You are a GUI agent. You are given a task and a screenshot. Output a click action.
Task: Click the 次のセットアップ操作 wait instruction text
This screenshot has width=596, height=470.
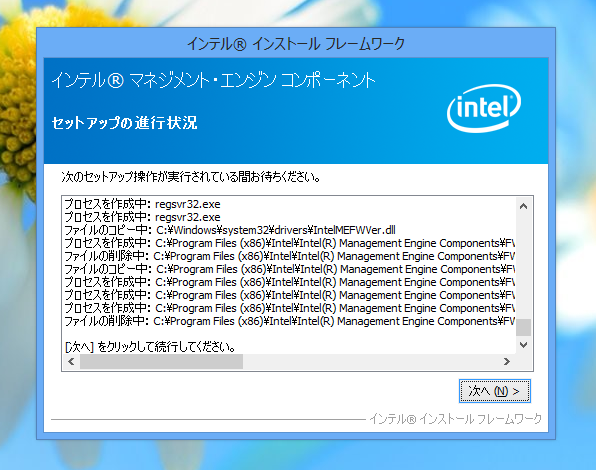click(191, 177)
